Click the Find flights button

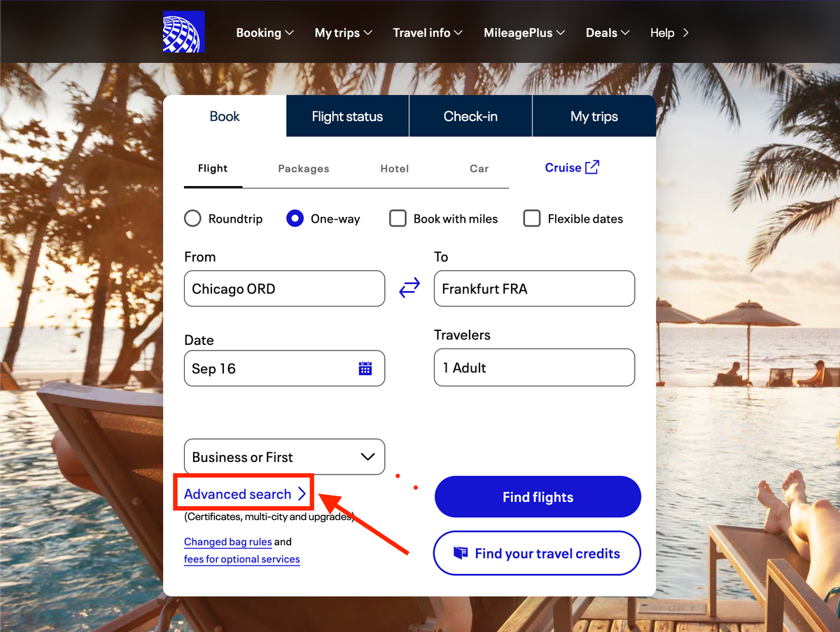point(537,496)
